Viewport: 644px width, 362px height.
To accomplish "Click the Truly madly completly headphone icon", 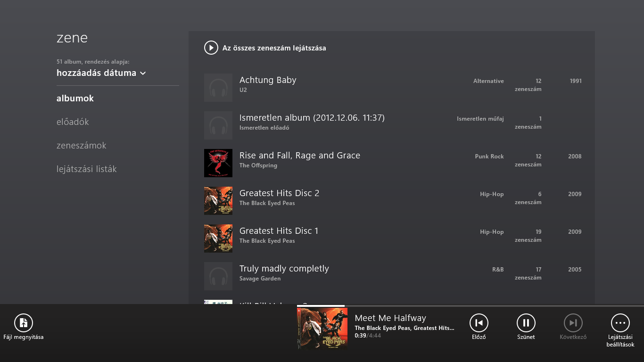I will pos(218,276).
